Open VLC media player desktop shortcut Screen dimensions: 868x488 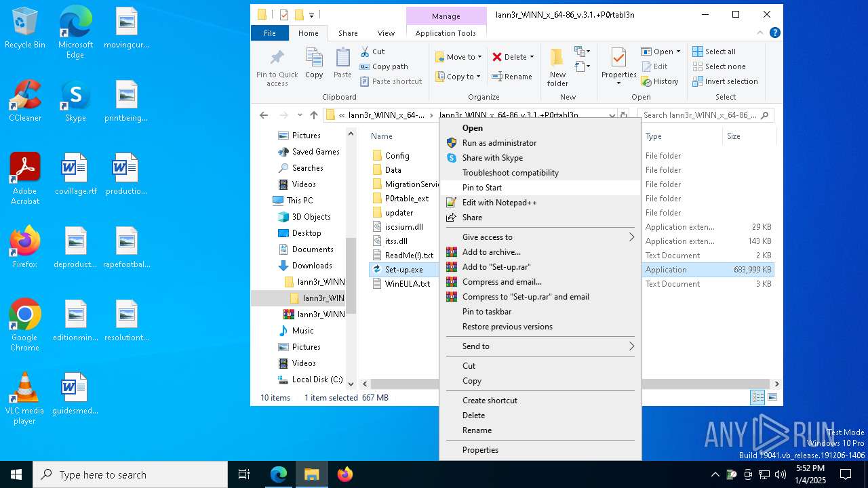(x=25, y=399)
